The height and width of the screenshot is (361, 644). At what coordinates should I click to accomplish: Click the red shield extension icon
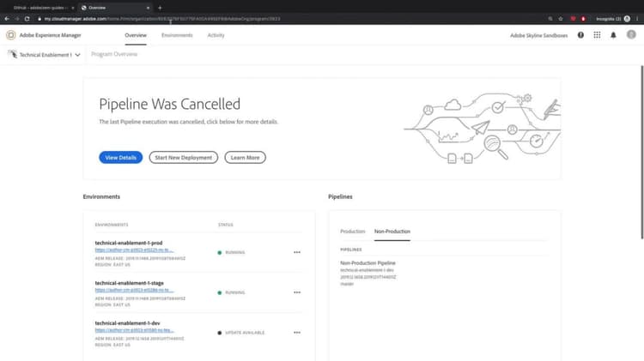click(573, 19)
